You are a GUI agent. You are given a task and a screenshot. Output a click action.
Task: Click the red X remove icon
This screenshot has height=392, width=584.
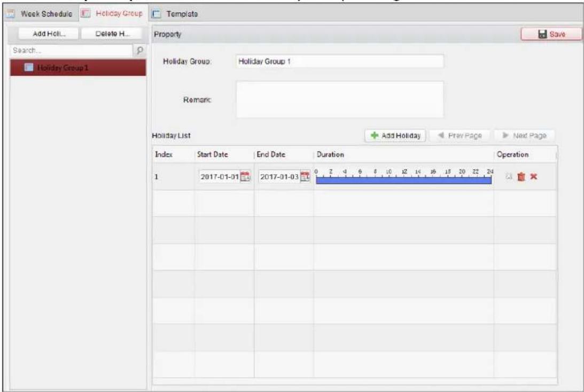[x=534, y=176]
